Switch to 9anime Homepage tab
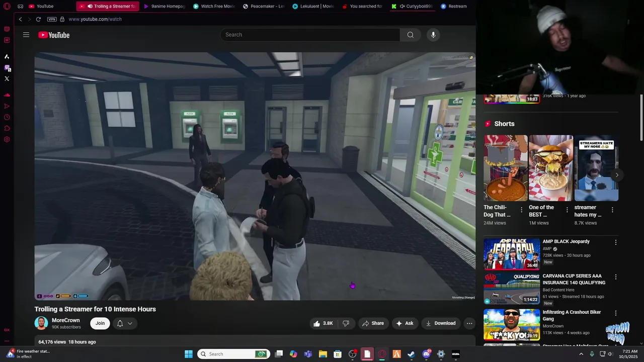644x362 pixels. tap(164, 7)
